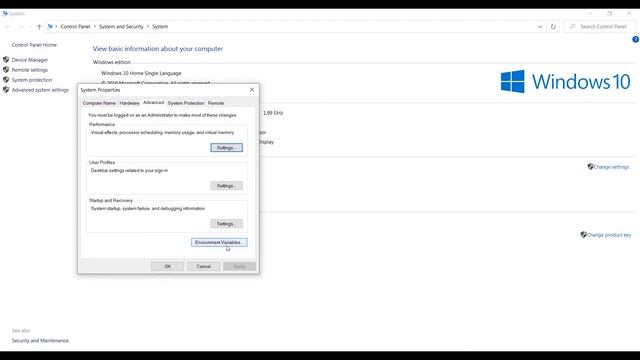Open Advanced system settings link
Image resolution: width=640 pixels, height=360 pixels.
(40, 90)
